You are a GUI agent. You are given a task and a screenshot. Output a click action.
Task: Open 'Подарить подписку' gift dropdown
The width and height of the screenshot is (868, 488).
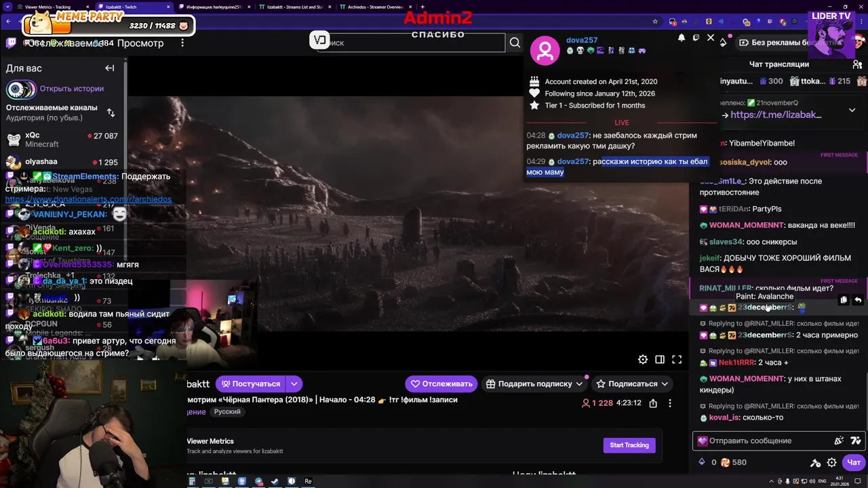point(534,384)
